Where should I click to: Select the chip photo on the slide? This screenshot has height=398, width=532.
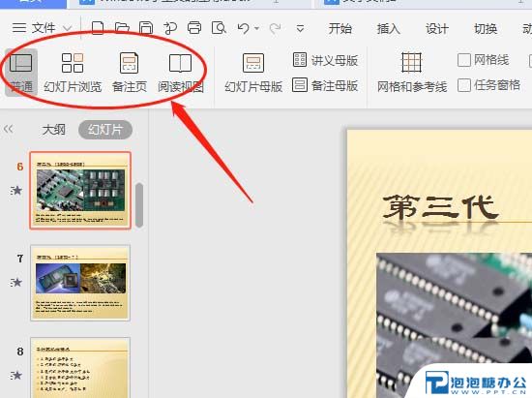point(454,325)
